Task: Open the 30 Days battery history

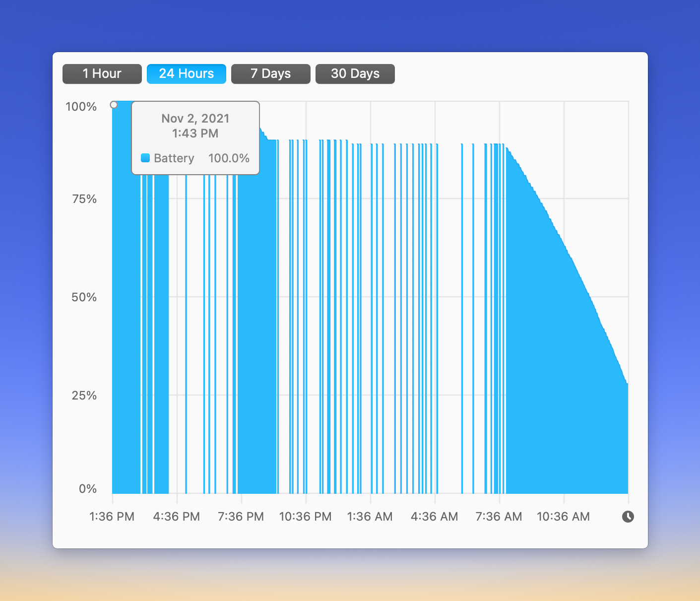Action: (x=355, y=74)
